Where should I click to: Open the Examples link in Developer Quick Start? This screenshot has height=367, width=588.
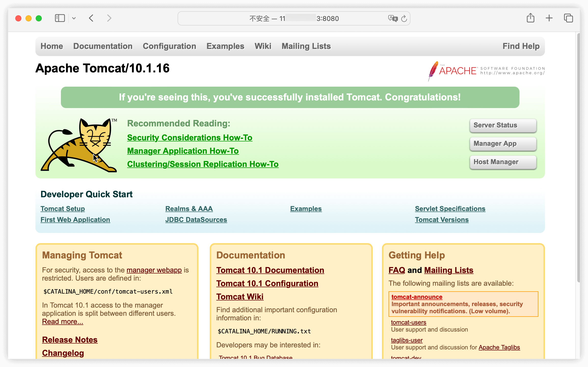point(306,209)
